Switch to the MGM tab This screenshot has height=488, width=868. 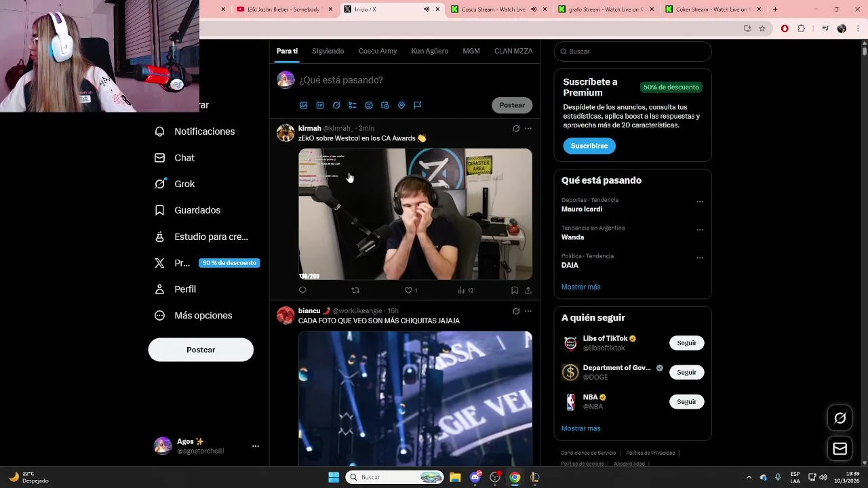tap(471, 51)
